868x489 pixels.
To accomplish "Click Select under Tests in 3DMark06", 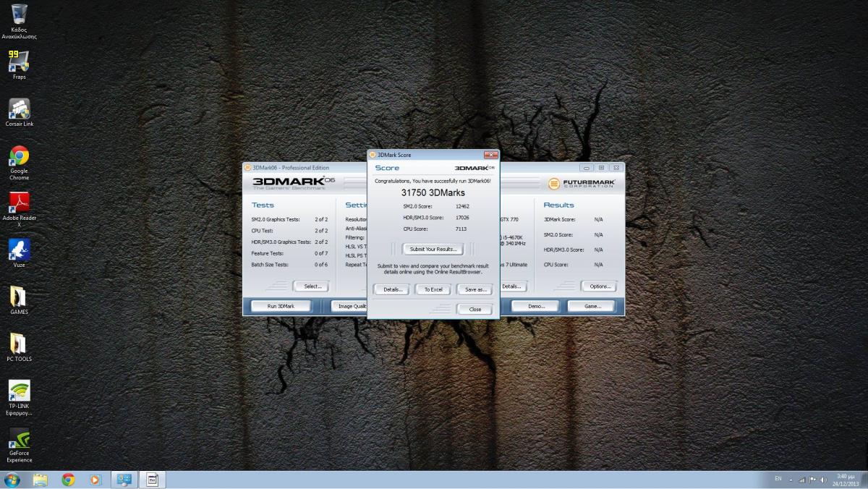I will click(312, 286).
